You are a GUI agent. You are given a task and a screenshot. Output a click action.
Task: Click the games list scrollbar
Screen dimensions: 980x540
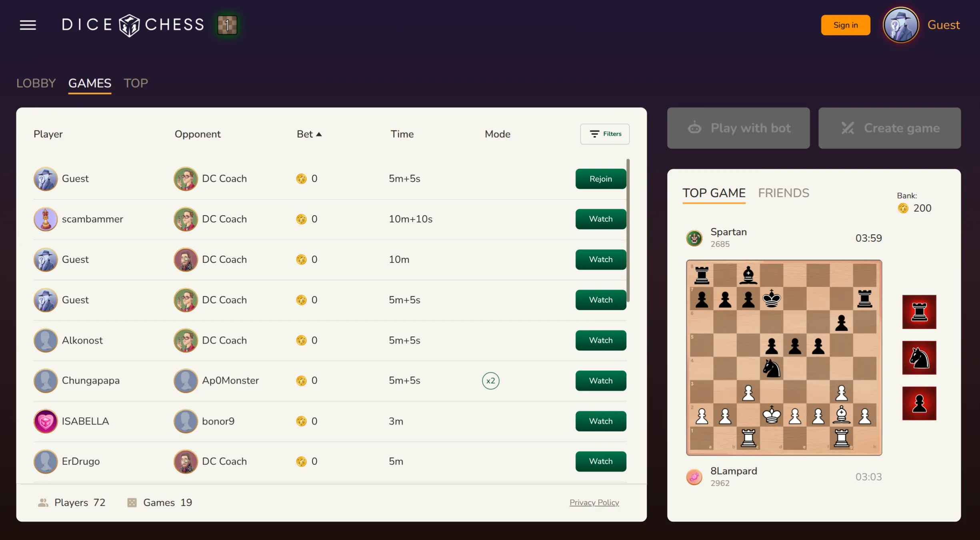[628, 231]
